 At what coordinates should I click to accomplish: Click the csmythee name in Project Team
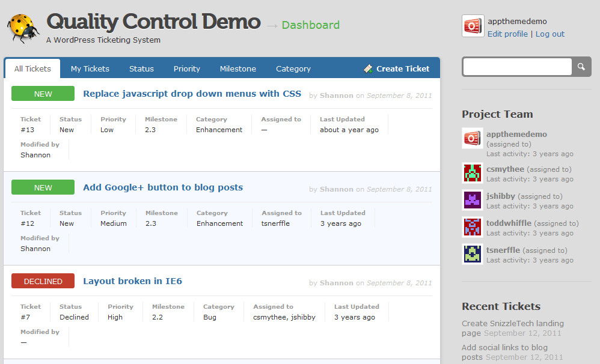click(x=505, y=169)
